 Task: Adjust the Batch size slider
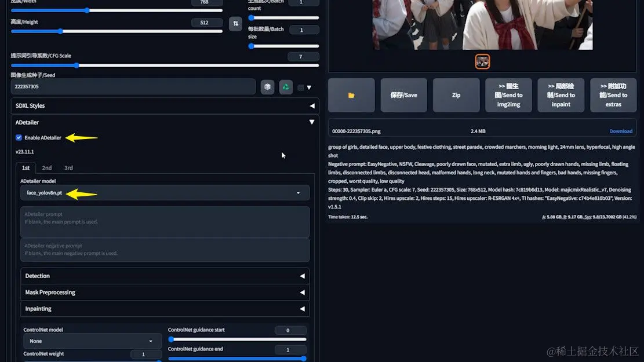click(284, 46)
